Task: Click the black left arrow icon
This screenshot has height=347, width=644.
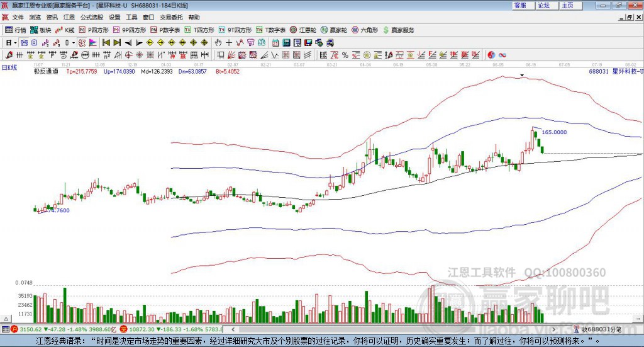Action: tap(128, 43)
